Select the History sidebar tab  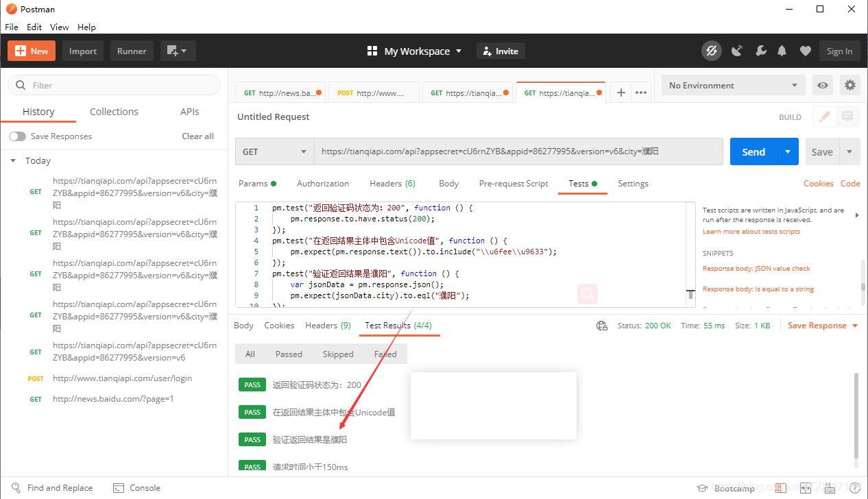click(x=38, y=112)
